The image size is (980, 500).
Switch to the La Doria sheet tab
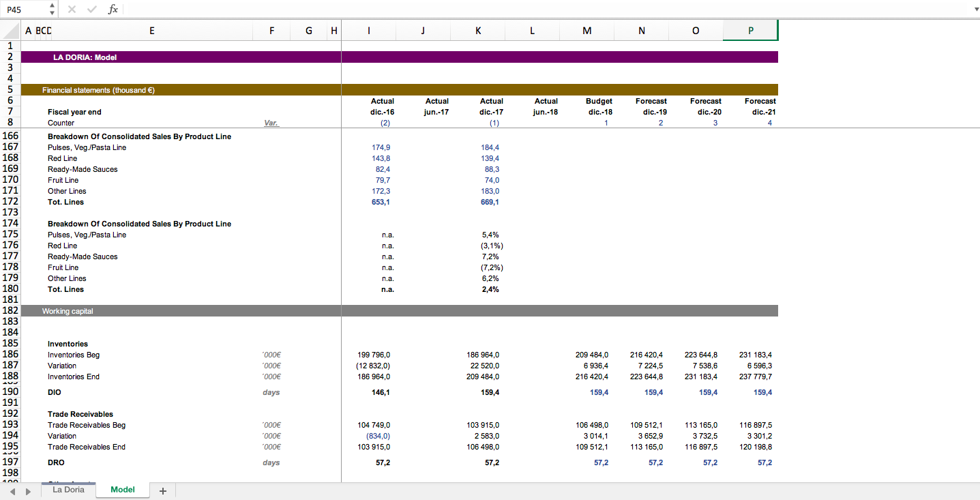pyautogui.click(x=68, y=490)
